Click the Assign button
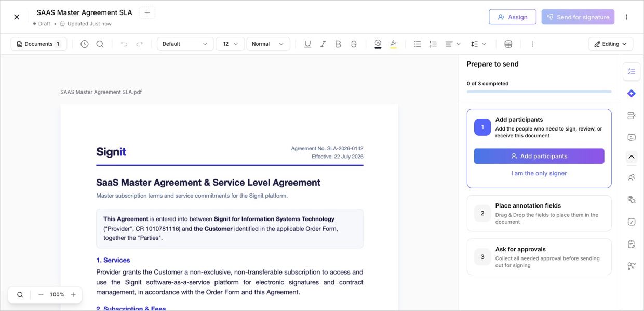The image size is (644, 311). (513, 17)
